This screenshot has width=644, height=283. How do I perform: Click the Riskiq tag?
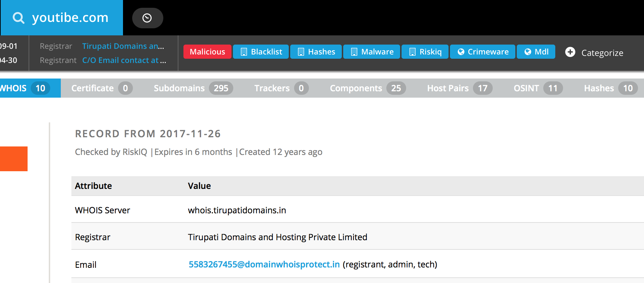pos(425,52)
